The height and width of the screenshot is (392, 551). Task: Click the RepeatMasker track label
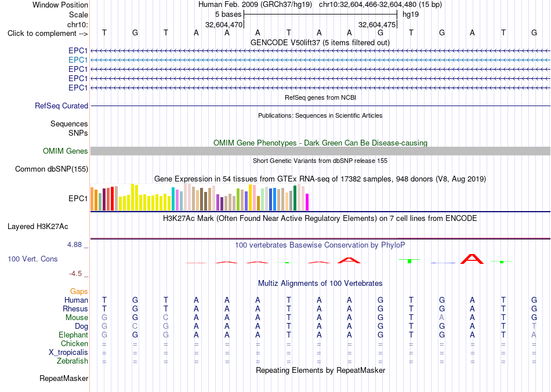click(64, 378)
